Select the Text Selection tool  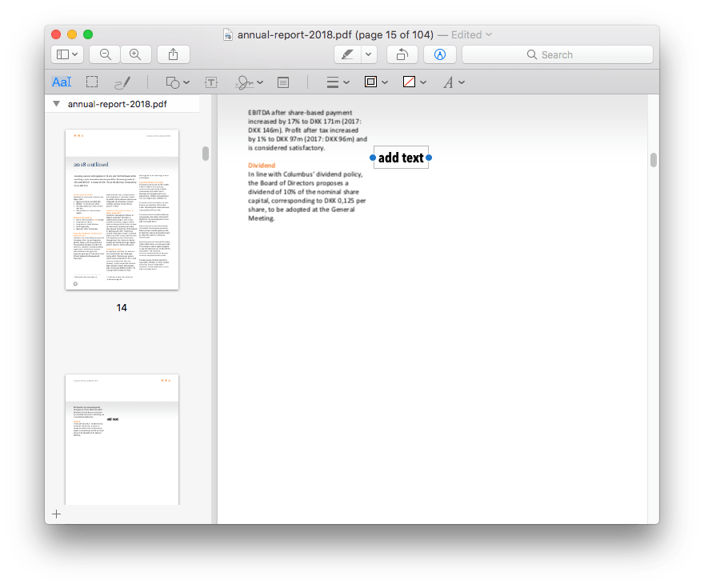(x=62, y=82)
